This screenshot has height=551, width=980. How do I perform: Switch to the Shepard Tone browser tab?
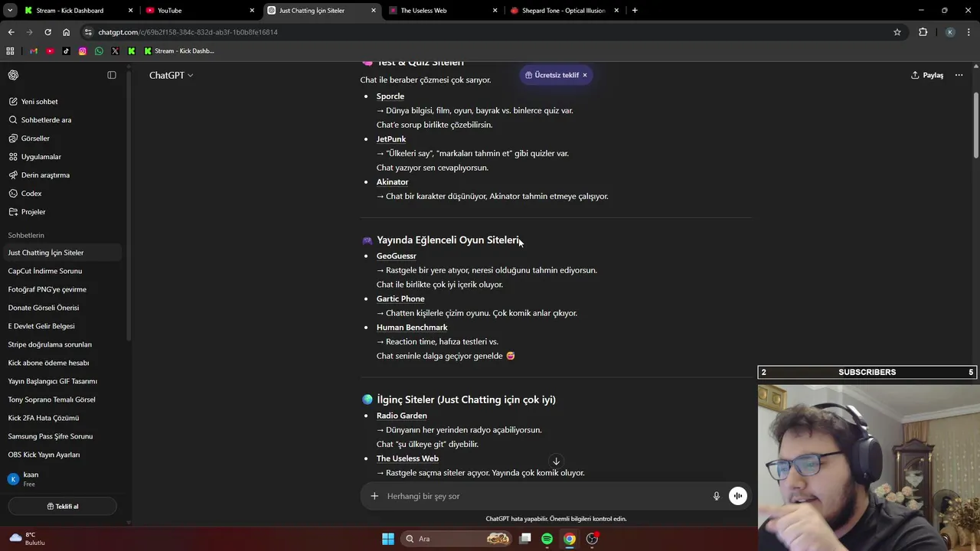pos(565,11)
